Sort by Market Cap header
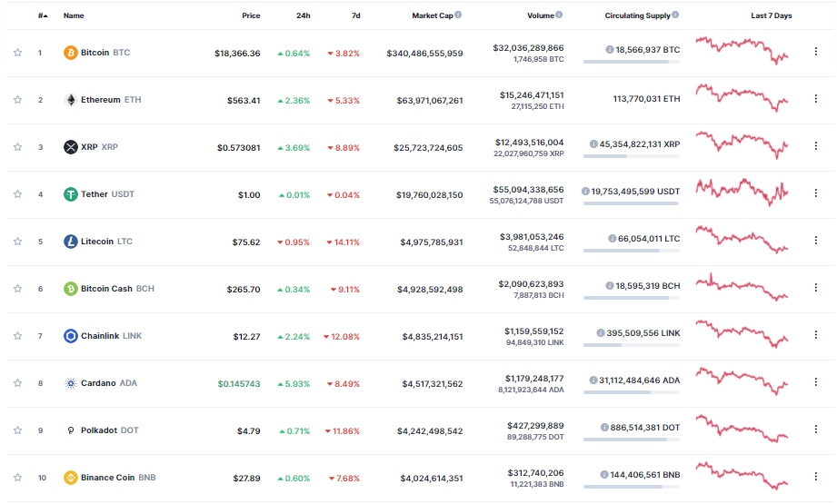 [433, 15]
